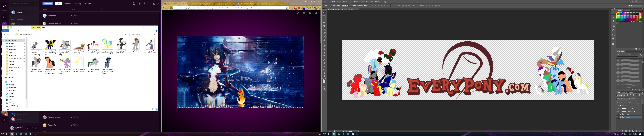The image size is (644, 136).
Task: Open the Photoshop Layer menu
Action: point(345,2)
